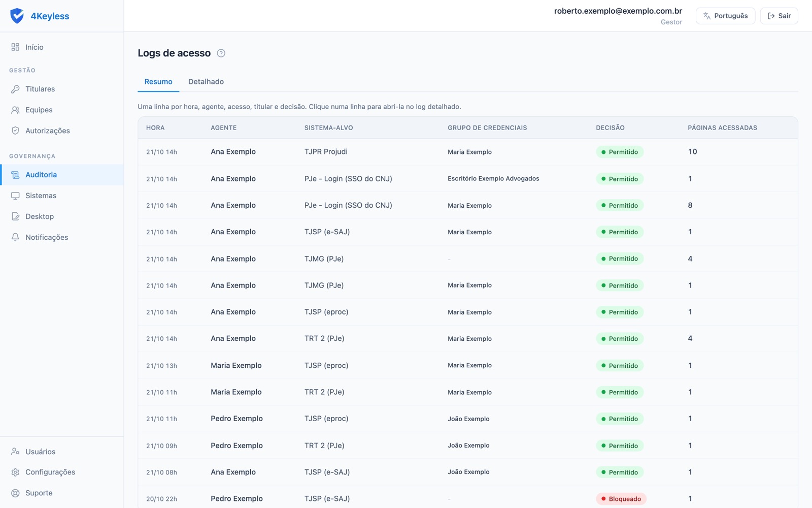
Task: Click the people icon beside Equipes
Action: pyautogui.click(x=15, y=110)
